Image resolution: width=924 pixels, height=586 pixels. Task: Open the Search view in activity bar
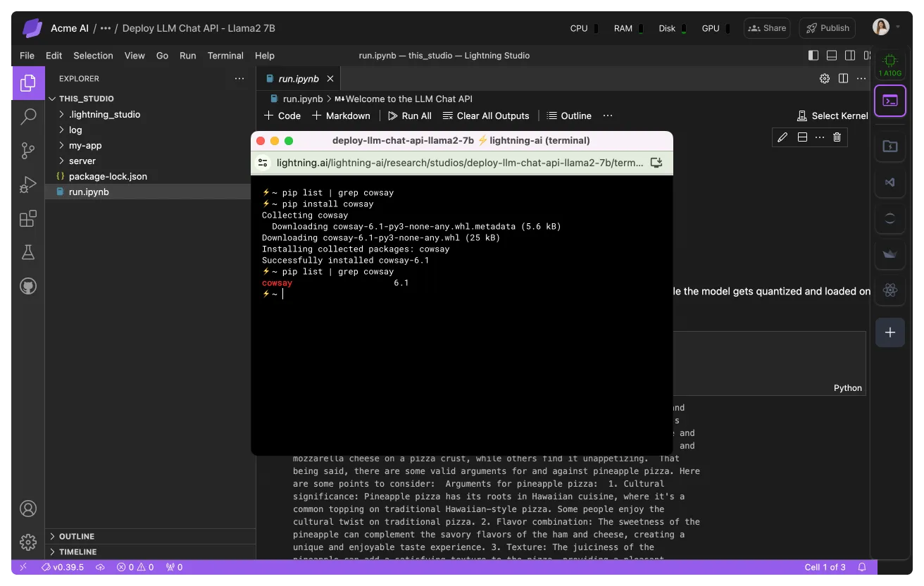tap(28, 116)
